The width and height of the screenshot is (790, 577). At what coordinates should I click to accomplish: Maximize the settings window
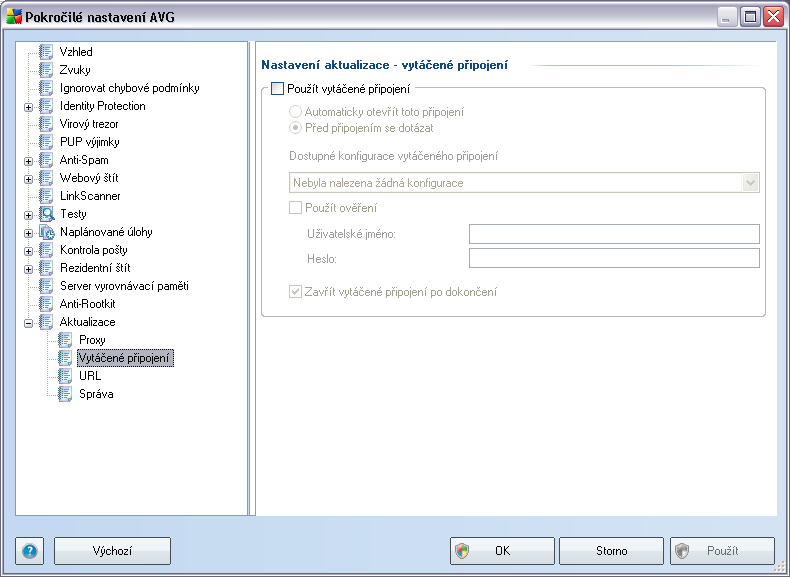(x=750, y=17)
